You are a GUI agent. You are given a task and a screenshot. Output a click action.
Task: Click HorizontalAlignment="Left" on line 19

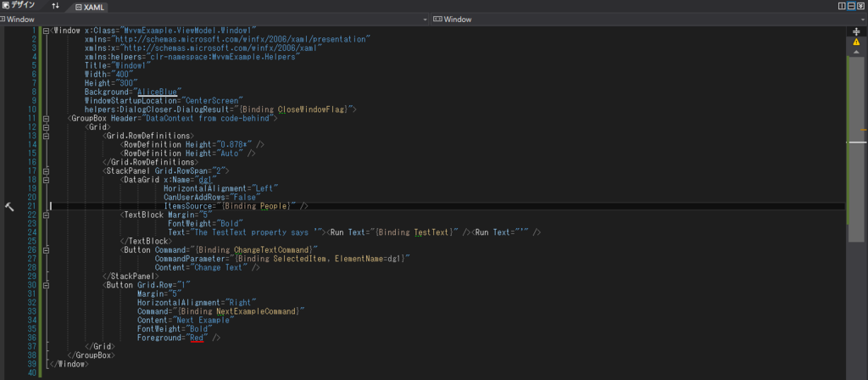pos(221,188)
